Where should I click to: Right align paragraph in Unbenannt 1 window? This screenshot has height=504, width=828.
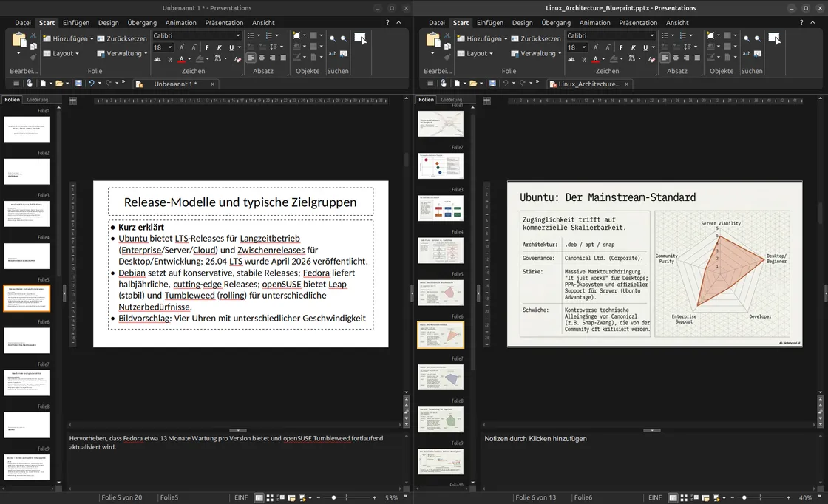pos(273,58)
